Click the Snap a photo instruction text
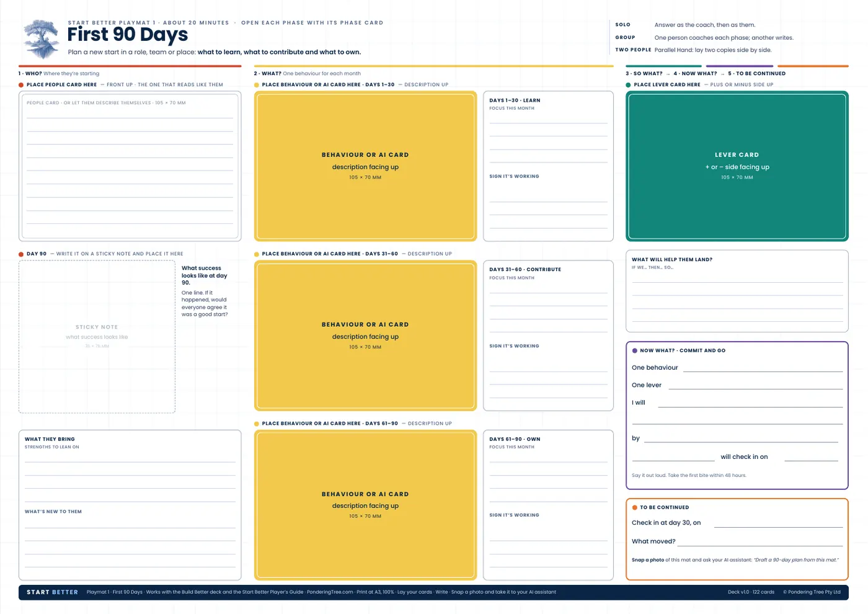 735,560
